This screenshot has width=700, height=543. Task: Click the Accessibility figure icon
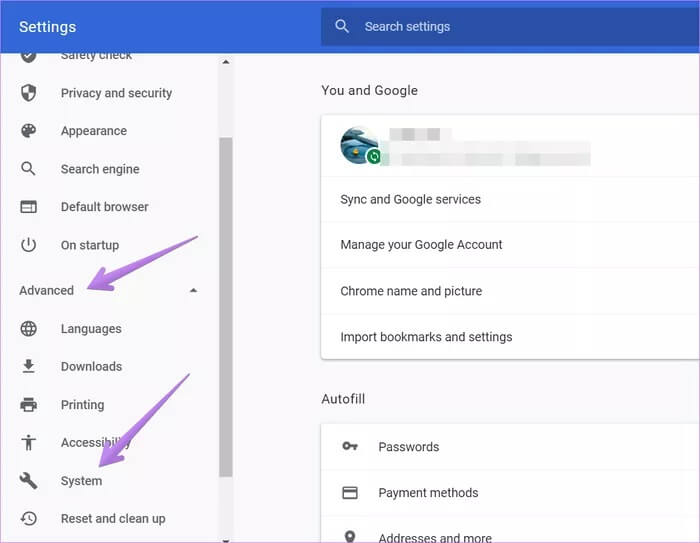[29, 443]
